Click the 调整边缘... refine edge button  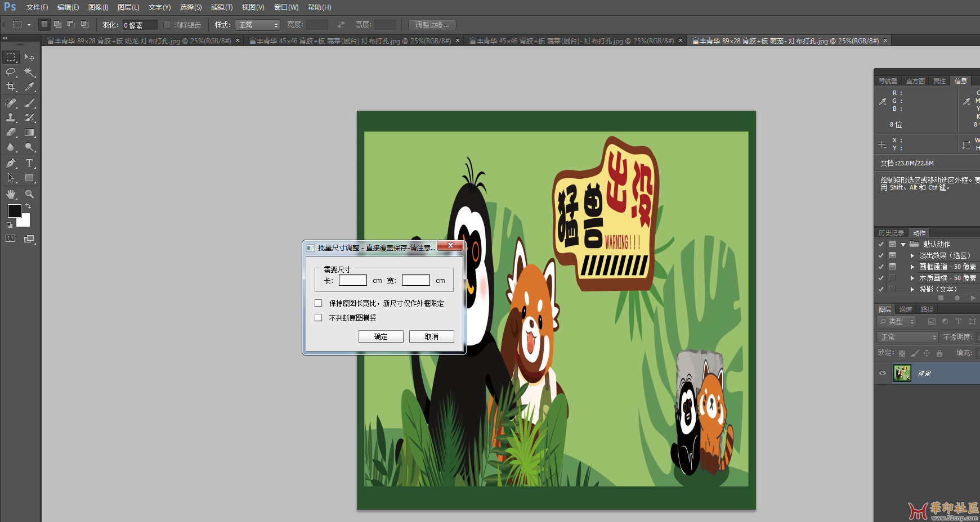pyautogui.click(x=432, y=25)
